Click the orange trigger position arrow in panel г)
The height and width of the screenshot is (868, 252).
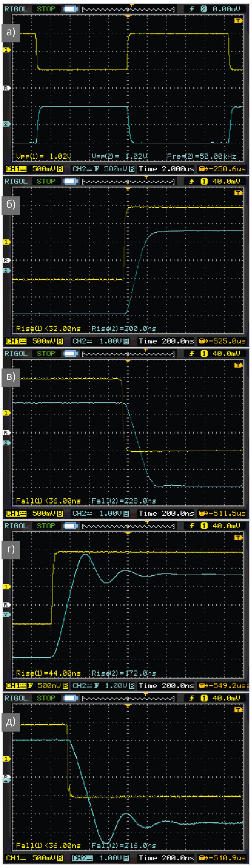click(128, 533)
